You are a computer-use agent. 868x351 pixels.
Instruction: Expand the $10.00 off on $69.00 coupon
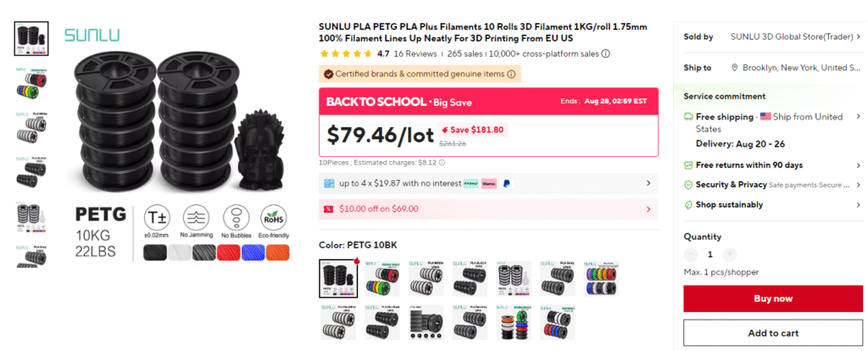click(x=489, y=209)
